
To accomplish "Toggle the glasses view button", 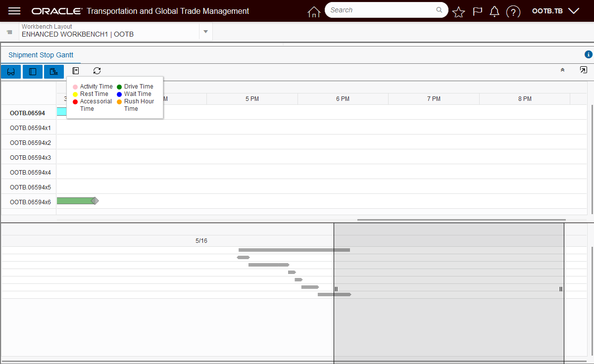I will (x=11, y=72).
